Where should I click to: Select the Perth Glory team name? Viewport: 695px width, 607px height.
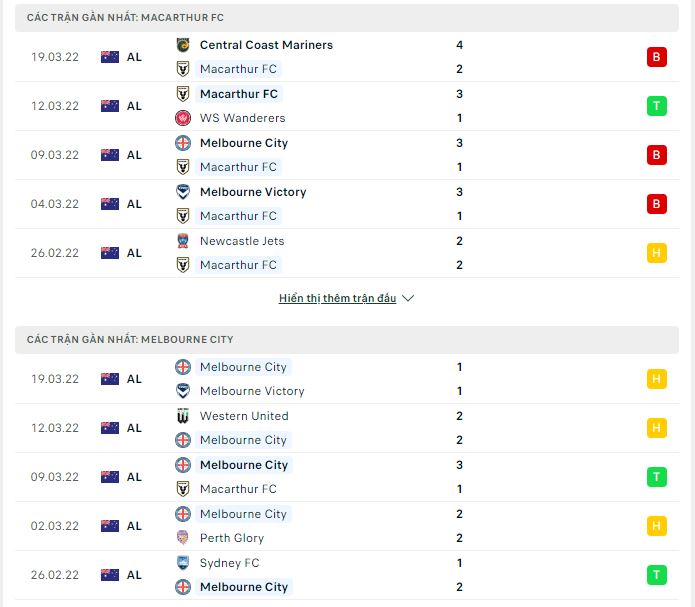click(x=232, y=538)
